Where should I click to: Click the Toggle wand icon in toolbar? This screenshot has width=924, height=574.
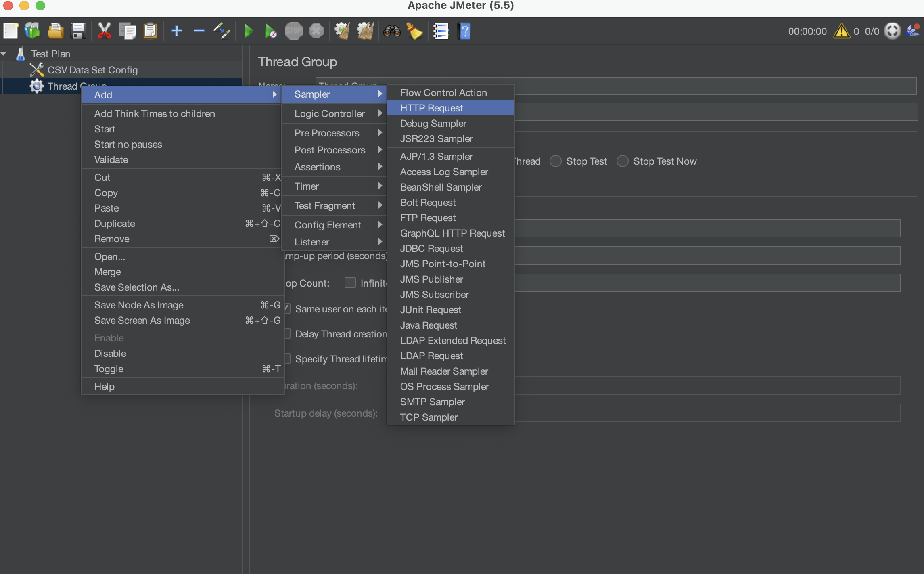[x=222, y=31]
